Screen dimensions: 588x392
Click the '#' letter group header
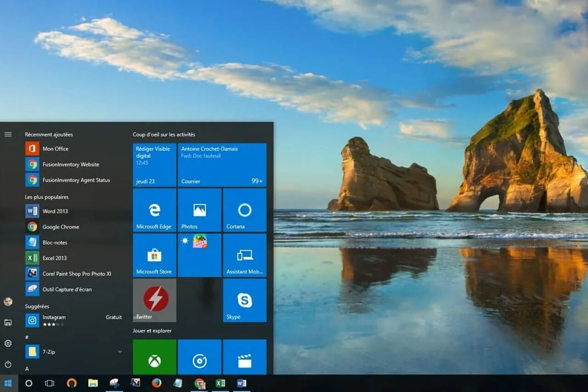(x=27, y=337)
